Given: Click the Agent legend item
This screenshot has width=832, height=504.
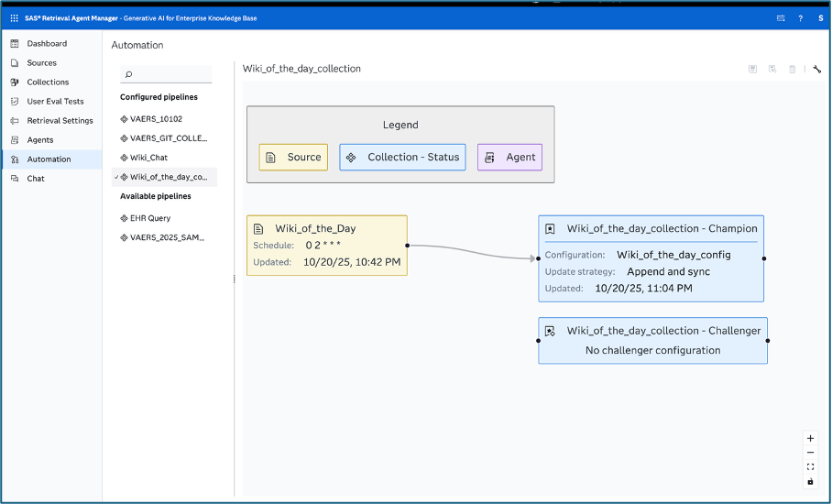Looking at the screenshot, I should (509, 157).
